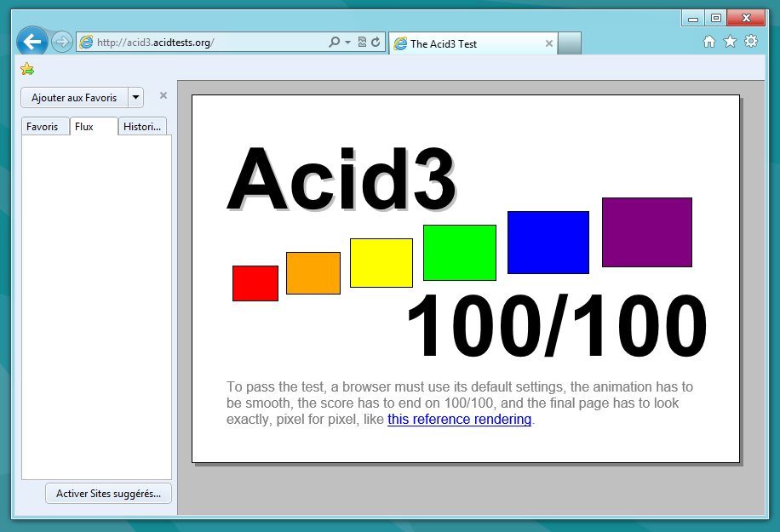
Task: Close the Favorites side panel
Action: 163,95
